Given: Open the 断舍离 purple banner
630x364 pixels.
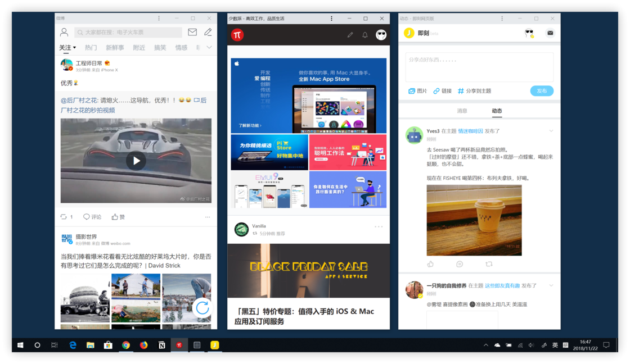Looking at the screenshot, I should (348, 190).
